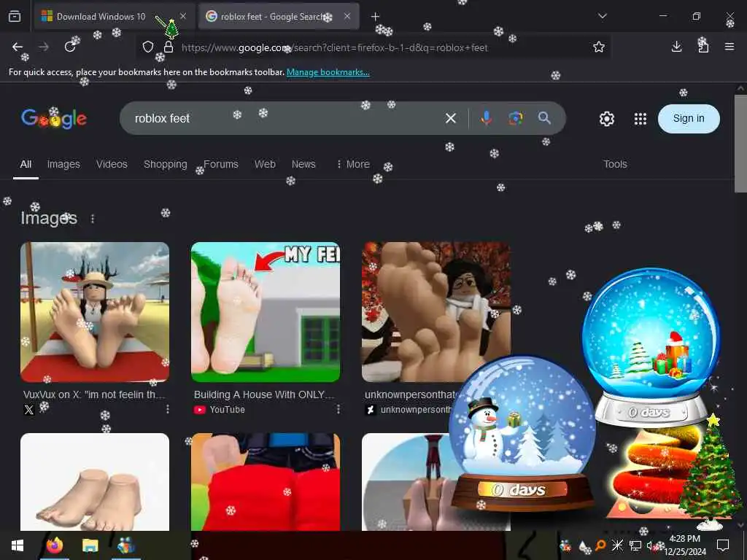The height and width of the screenshot is (560, 747).
Task: Open options dots for VuxVux result
Action: coord(168,410)
